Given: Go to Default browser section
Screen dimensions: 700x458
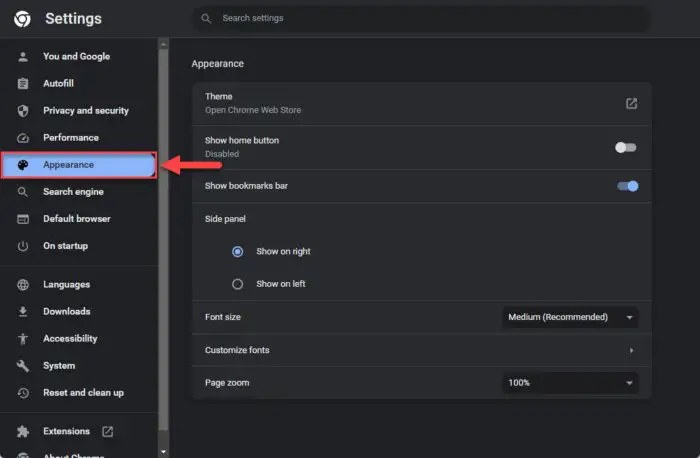Looking at the screenshot, I should [76, 219].
